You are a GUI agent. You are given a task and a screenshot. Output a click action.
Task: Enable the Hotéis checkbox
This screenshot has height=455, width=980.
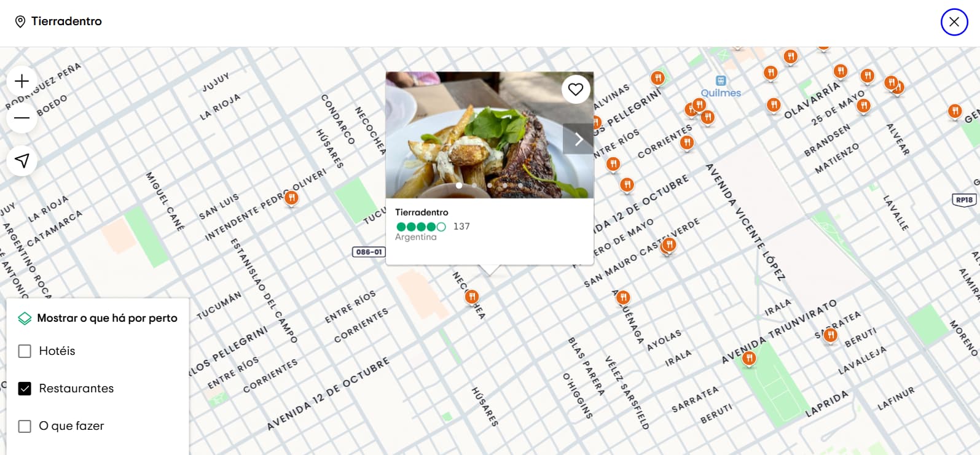point(25,351)
